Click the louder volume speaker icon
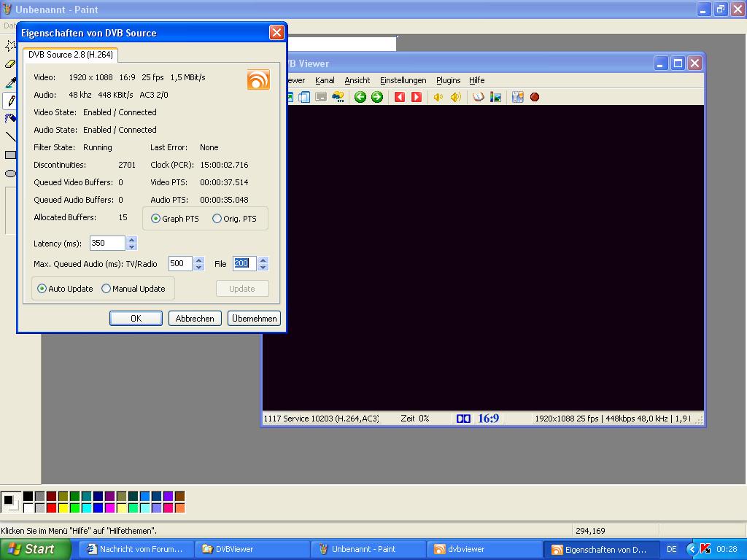747x560 pixels. coord(456,97)
